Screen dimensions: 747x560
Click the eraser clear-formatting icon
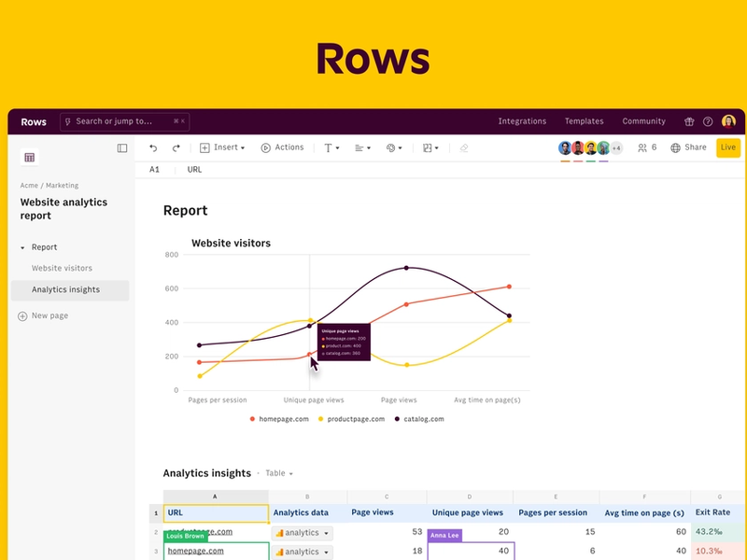pos(463,148)
